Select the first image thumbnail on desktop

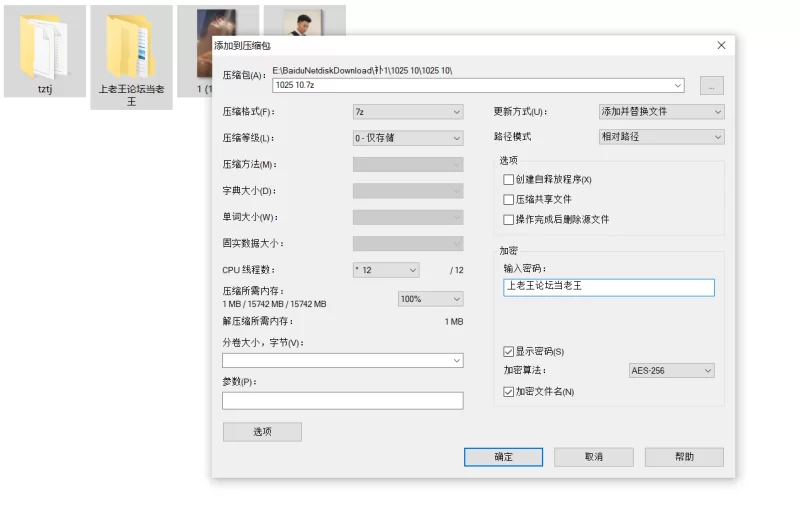pyautogui.click(x=216, y=25)
